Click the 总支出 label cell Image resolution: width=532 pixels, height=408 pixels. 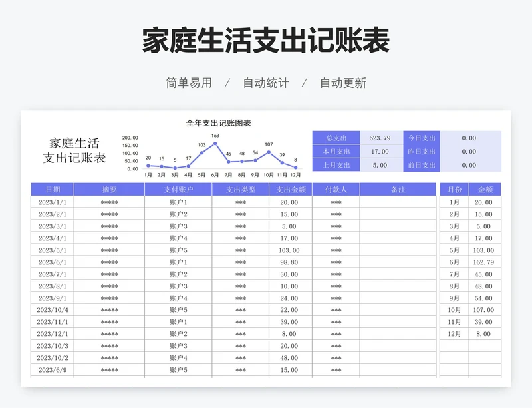336,138
